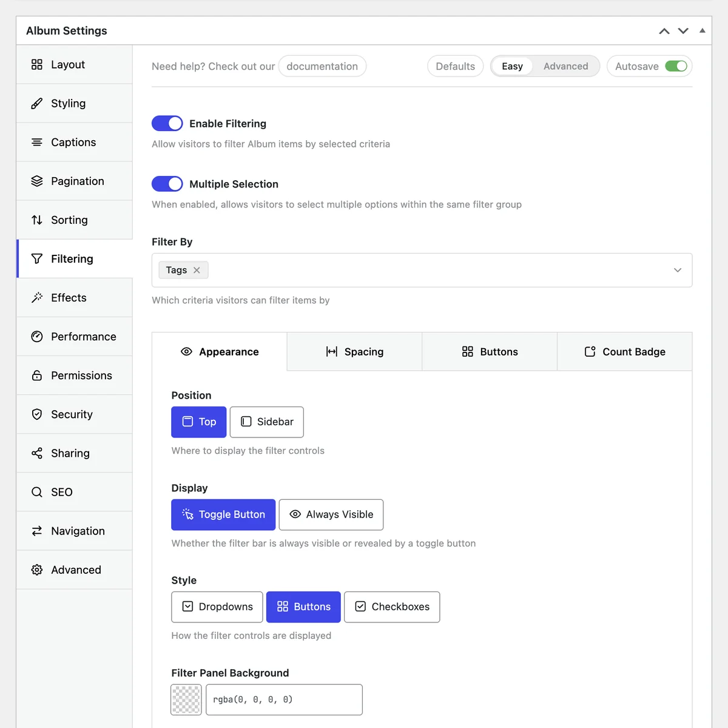Select Toggle Button display option
This screenshot has width=728, height=728.
tap(223, 514)
